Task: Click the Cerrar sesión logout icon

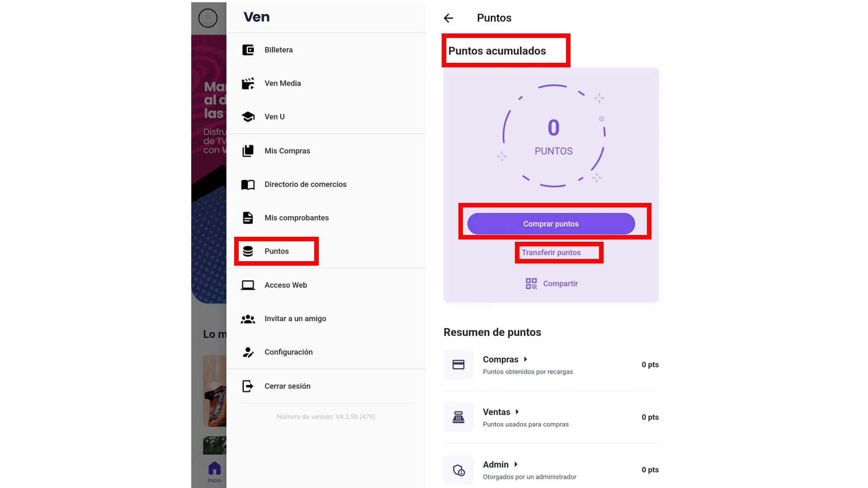Action: 248,386
